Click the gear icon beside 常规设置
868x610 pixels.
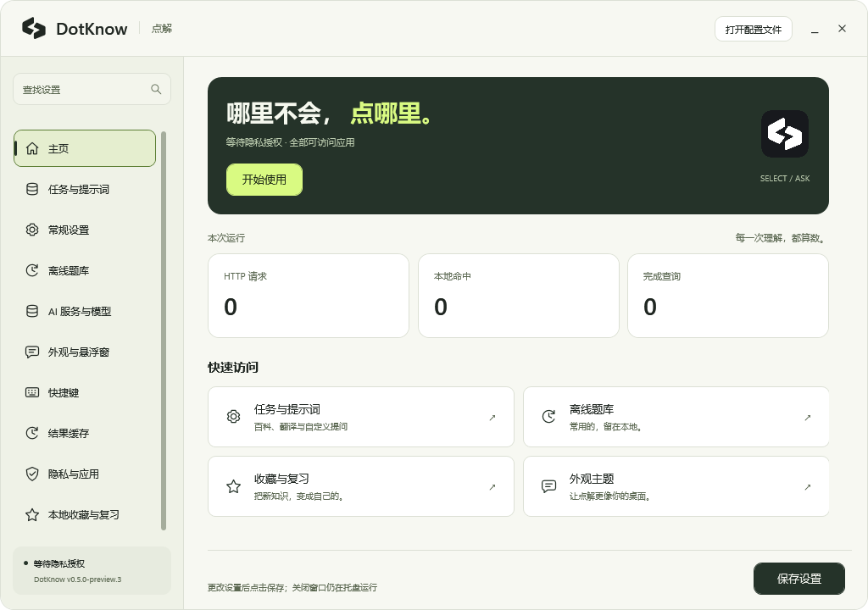32,230
